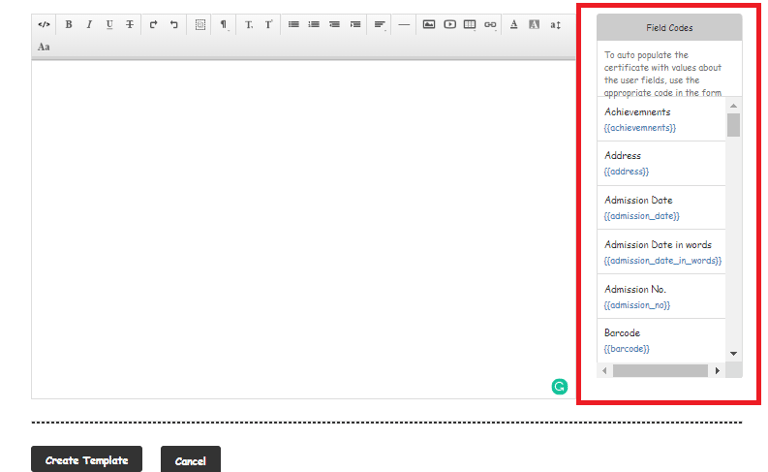
Task: Apply strikethrough formatting
Action: (x=129, y=24)
